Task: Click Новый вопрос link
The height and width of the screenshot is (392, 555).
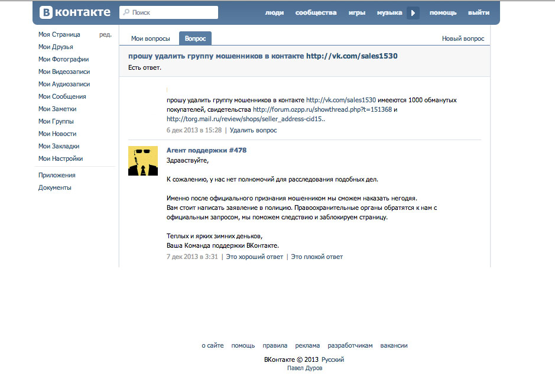Action: pos(463,38)
